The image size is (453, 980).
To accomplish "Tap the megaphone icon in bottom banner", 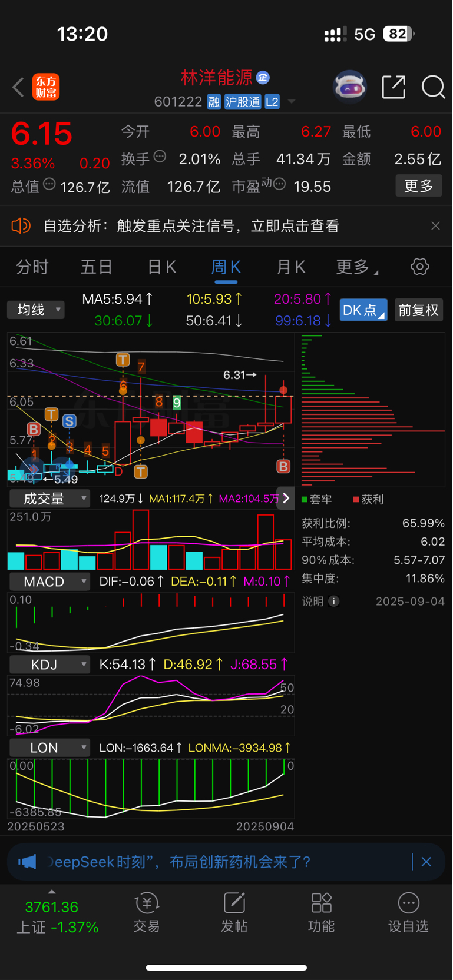I will (27, 862).
